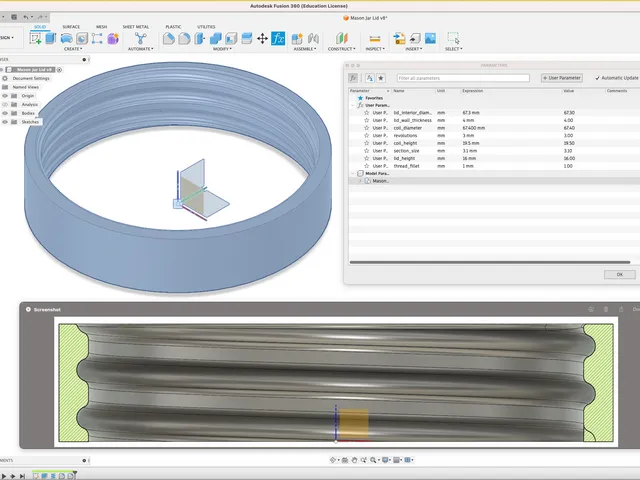Image resolution: width=640 pixels, height=480 pixels.
Task: Favorite the revolutions parameter star
Action: click(367, 135)
